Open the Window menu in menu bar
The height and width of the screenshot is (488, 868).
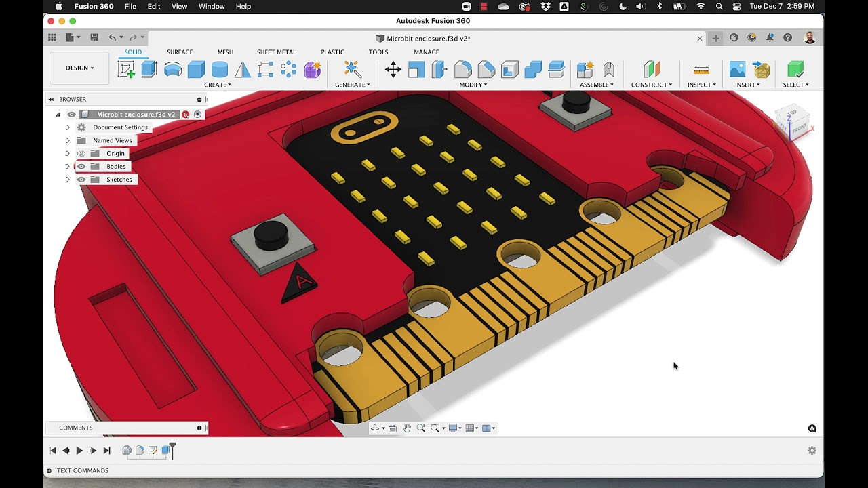pyautogui.click(x=212, y=6)
